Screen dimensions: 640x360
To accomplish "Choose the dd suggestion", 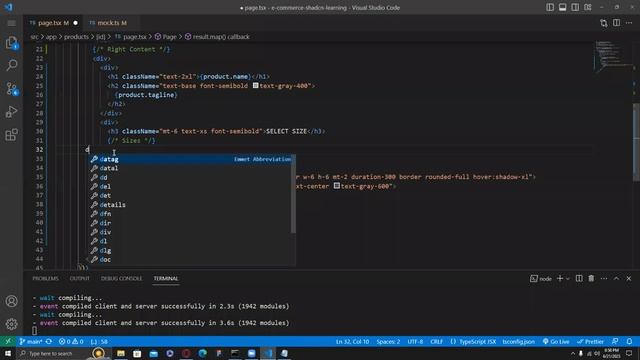I will click(191, 178).
